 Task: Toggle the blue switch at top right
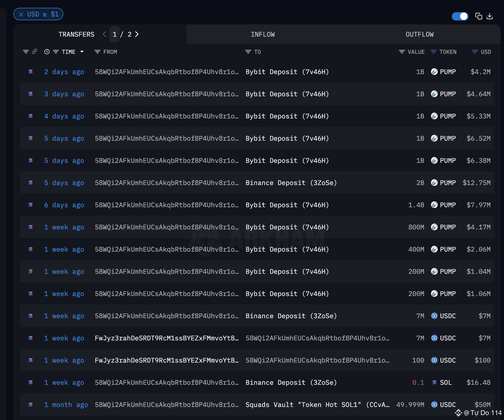pos(460,16)
